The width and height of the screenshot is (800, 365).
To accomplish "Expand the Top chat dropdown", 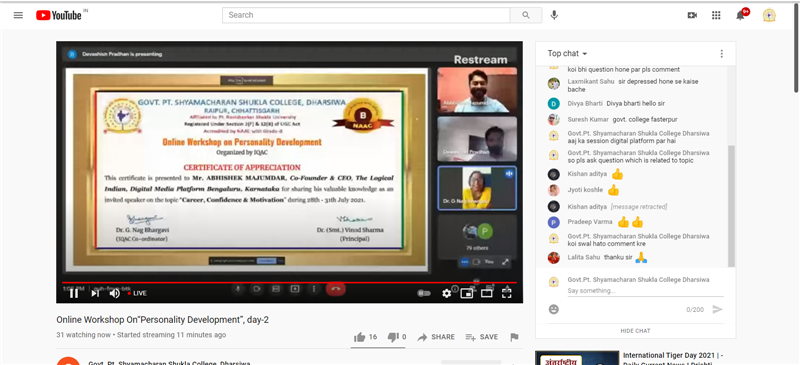I will [x=567, y=53].
